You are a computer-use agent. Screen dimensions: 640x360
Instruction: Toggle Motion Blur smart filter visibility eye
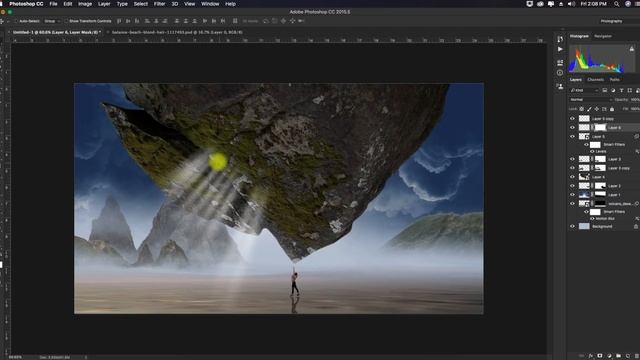point(592,219)
